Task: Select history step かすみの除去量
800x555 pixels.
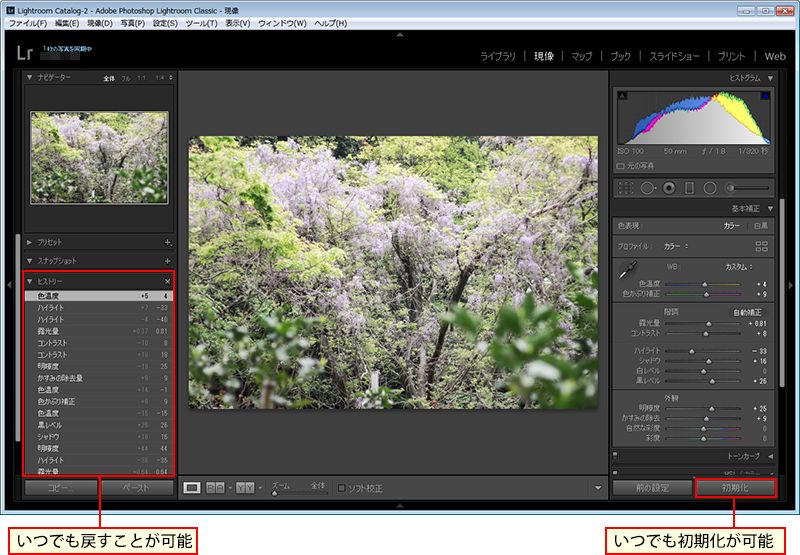Action: 99,378
